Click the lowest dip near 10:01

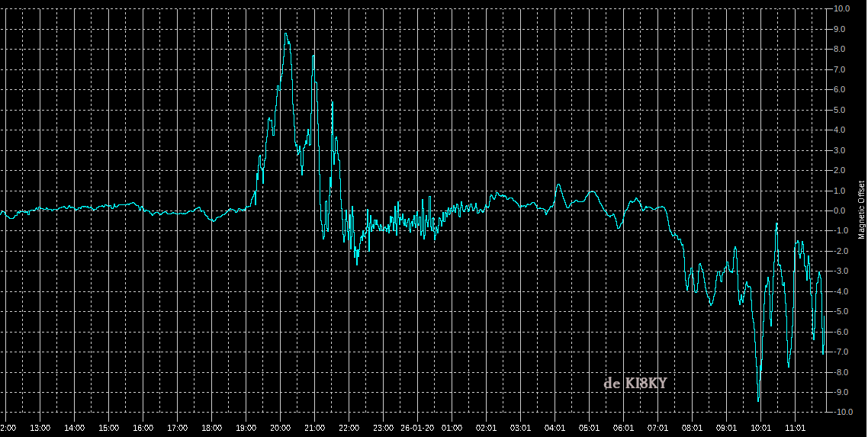coord(758,400)
